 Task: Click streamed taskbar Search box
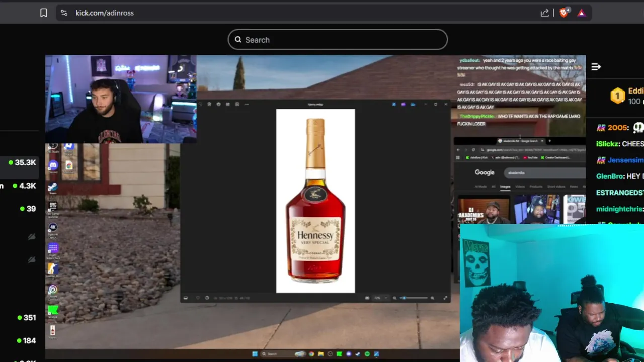tap(284, 354)
